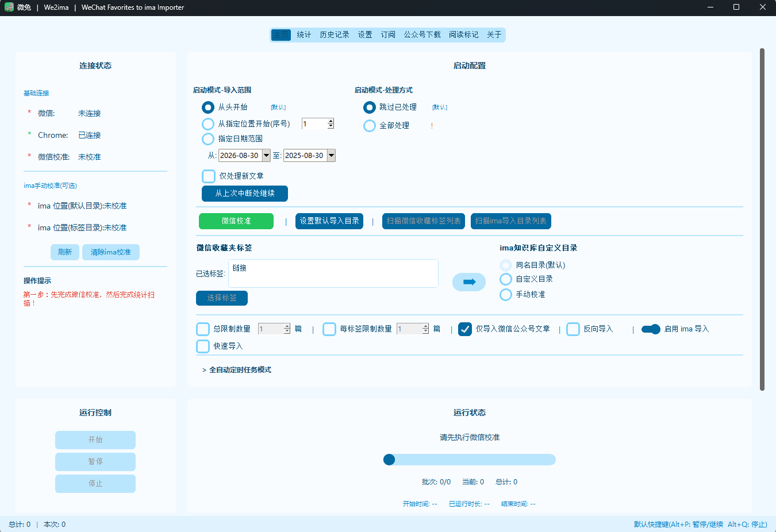776x532 pixels.
Task: Enable the 反向导入 checkbox
Action: tap(573, 329)
